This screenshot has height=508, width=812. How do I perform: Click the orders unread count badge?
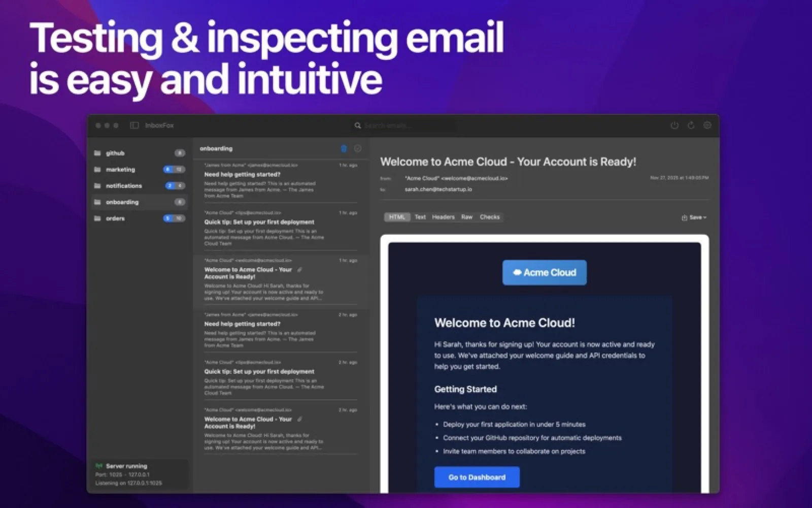167,218
